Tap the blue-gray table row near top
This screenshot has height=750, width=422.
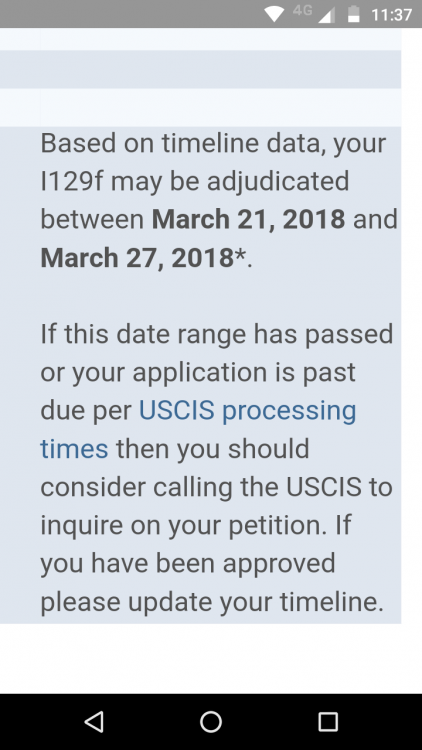pos(200,69)
